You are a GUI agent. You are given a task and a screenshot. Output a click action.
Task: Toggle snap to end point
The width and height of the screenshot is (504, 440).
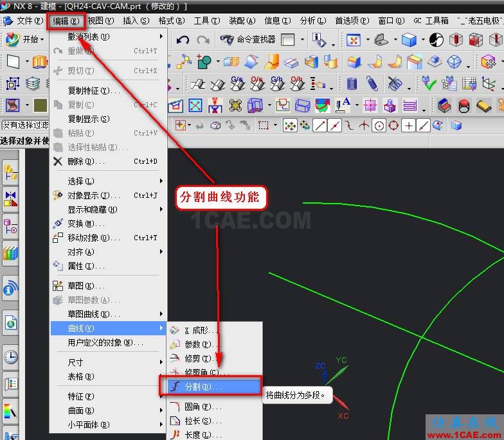tap(320, 126)
